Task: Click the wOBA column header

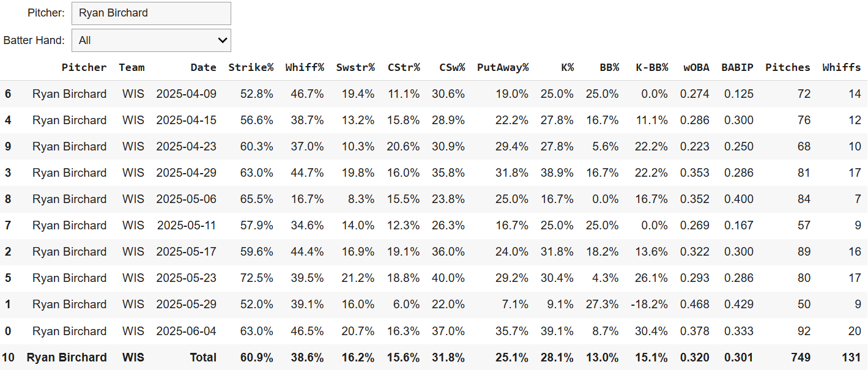Action: [697, 67]
